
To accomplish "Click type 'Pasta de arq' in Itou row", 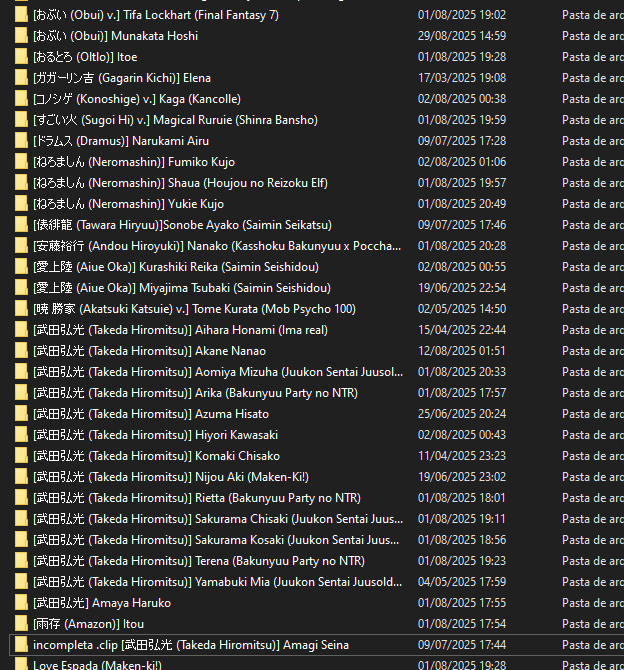I will pyautogui.click(x=593, y=624).
